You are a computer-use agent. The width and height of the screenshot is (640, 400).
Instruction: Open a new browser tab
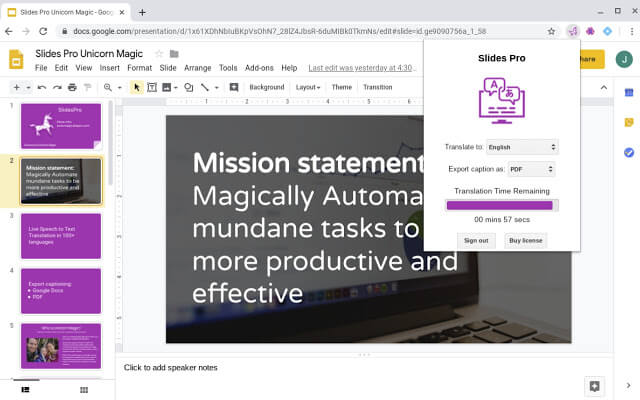coord(142,12)
